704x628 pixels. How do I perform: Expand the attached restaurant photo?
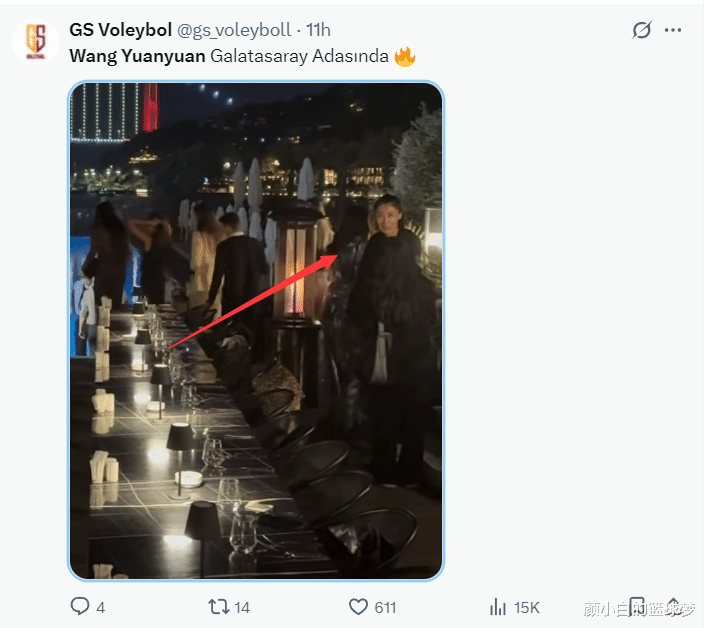tap(256, 330)
